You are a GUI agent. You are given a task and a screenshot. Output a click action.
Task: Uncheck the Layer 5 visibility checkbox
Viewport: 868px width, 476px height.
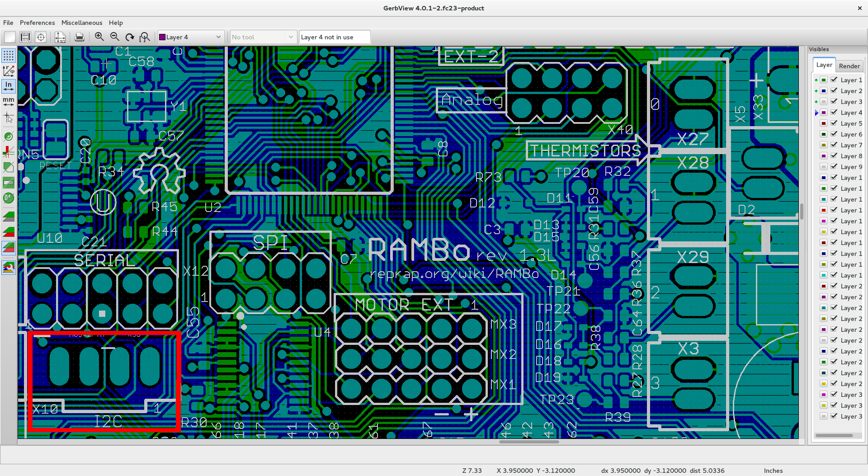tap(834, 123)
